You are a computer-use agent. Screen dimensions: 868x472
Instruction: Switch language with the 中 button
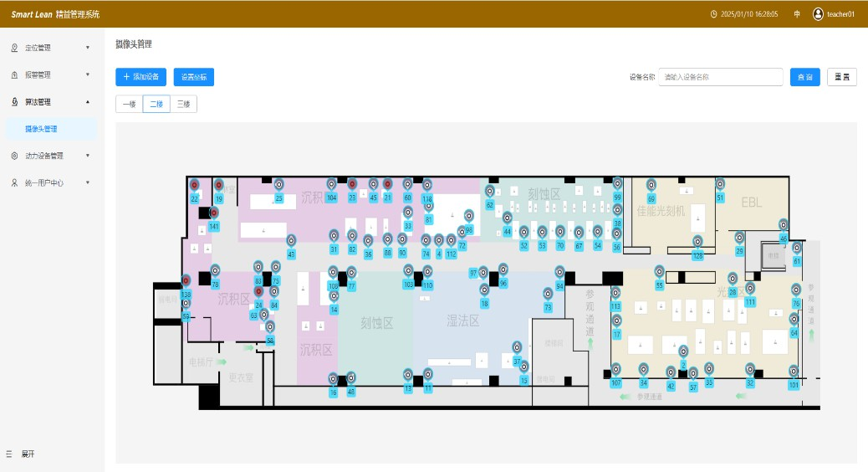point(797,14)
